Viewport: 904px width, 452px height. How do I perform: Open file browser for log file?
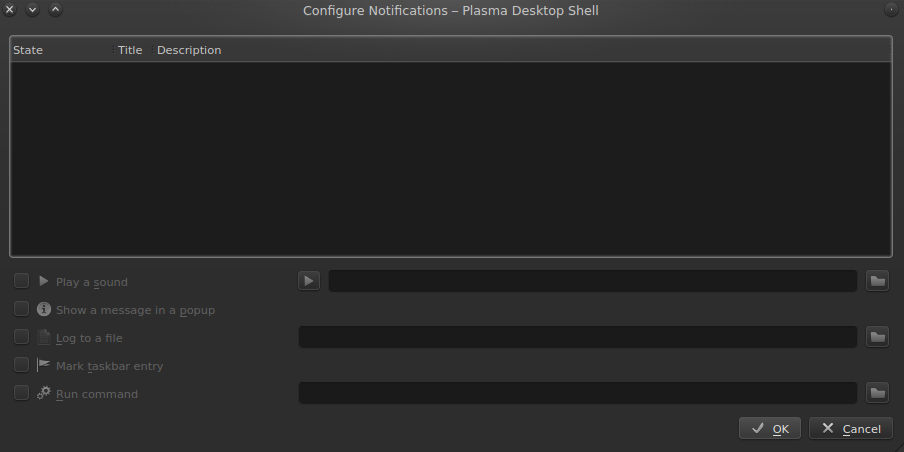coord(877,337)
